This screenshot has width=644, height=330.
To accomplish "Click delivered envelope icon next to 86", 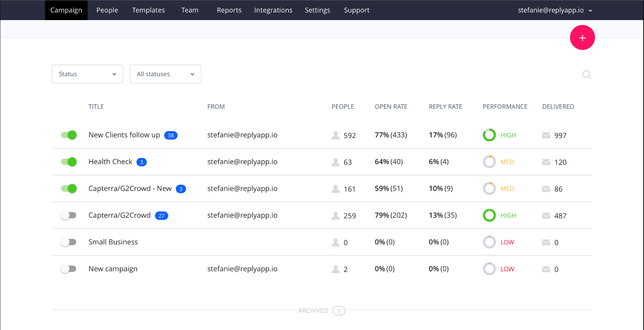I will tap(546, 189).
